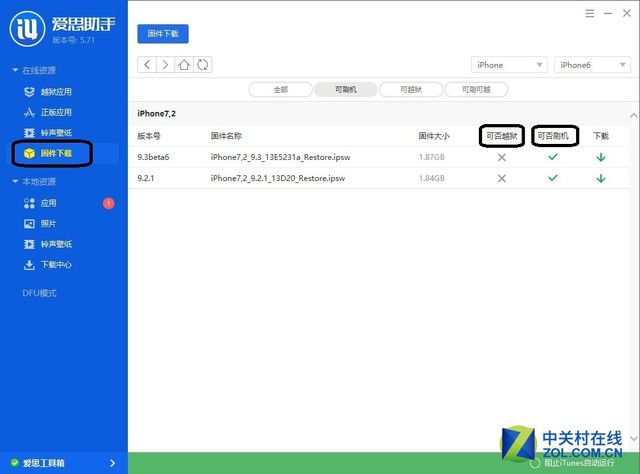
Task: Download the 9.2.1 firmware
Action: tap(601, 178)
